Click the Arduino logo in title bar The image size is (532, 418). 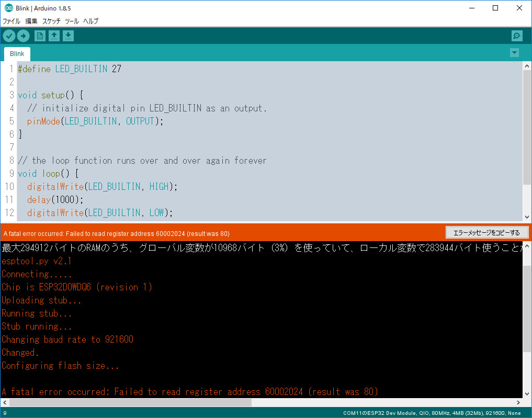(x=7, y=8)
